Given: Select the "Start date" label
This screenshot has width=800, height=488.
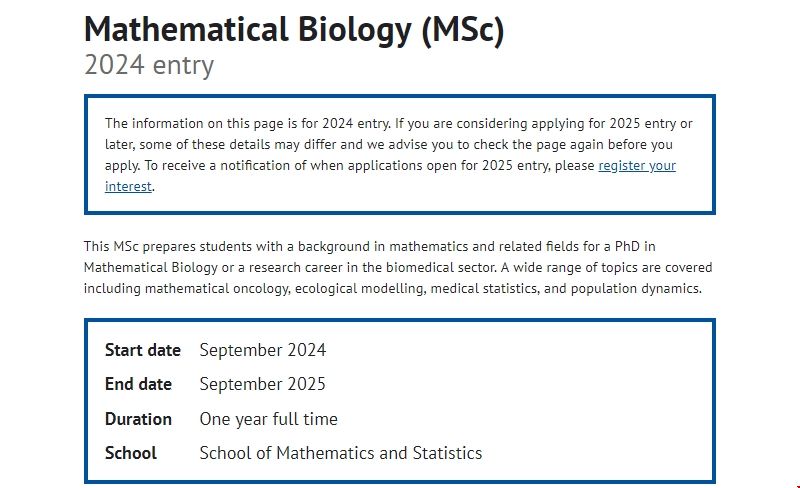Looking at the screenshot, I should [x=143, y=350].
